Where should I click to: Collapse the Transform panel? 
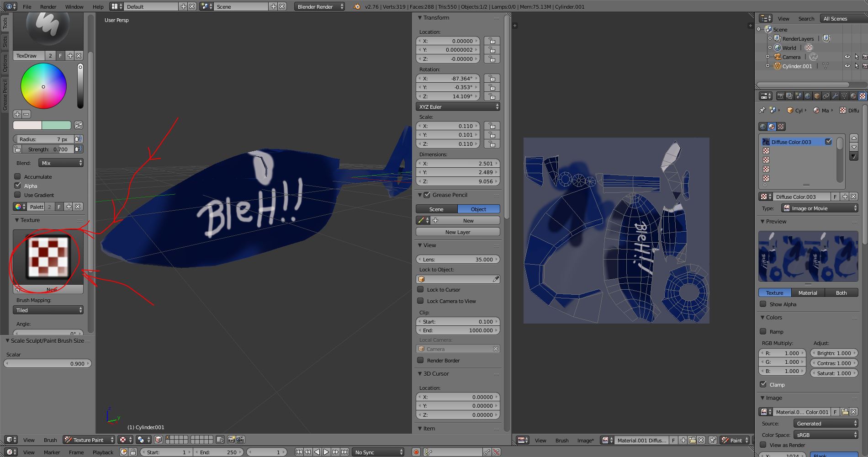point(436,18)
